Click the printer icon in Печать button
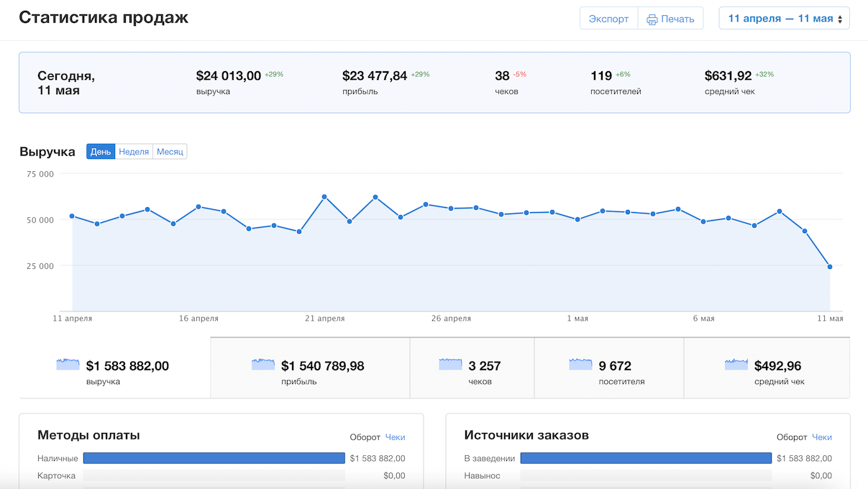The image size is (868, 489). click(x=652, y=19)
